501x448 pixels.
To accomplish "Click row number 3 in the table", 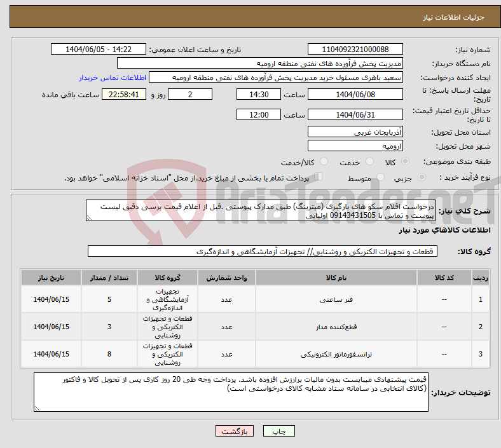I will (480, 354).
